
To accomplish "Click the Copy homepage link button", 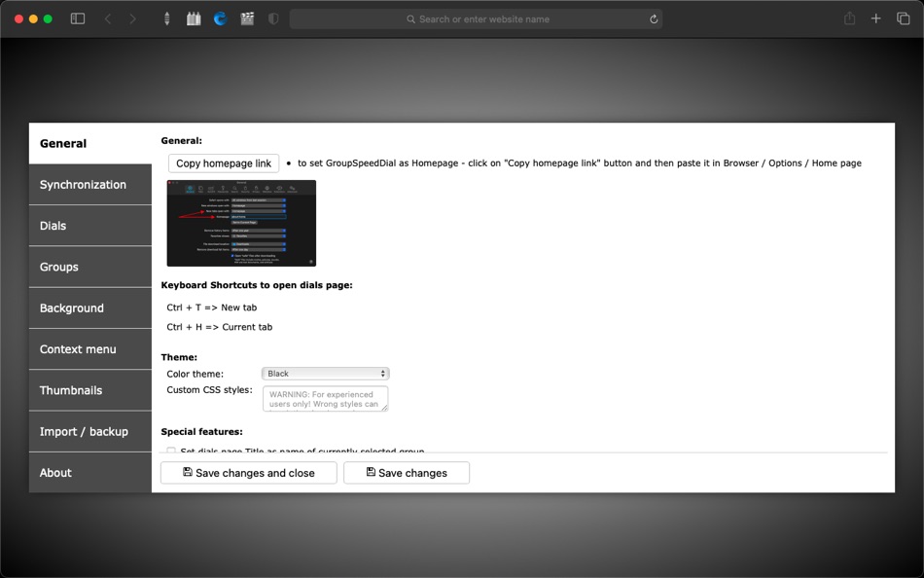I will click(224, 163).
